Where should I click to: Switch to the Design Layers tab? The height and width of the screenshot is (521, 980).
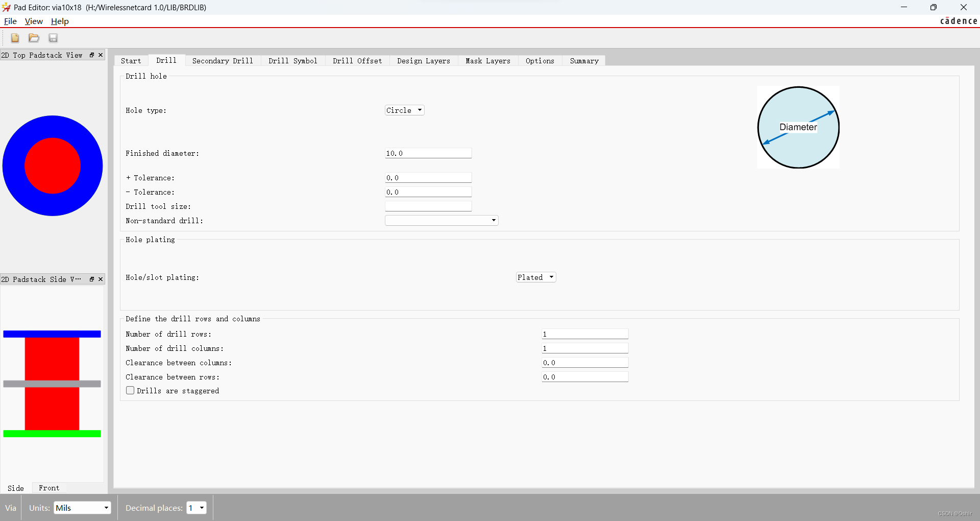pyautogui.click(x=423, y=61)
